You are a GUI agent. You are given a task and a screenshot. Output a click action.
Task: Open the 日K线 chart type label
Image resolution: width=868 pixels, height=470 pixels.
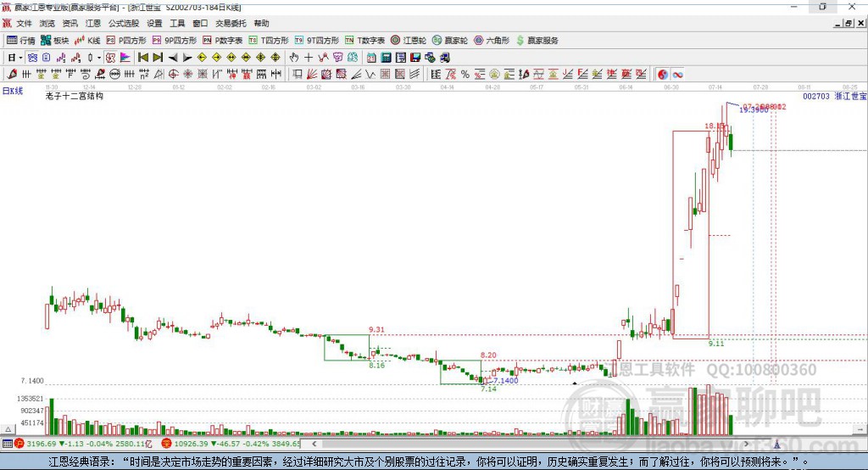coord(13,90)
